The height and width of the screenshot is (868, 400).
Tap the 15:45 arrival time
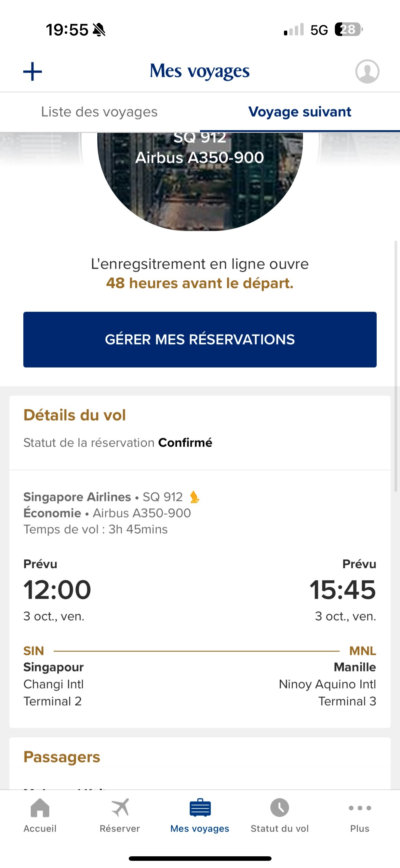point(342,590)
